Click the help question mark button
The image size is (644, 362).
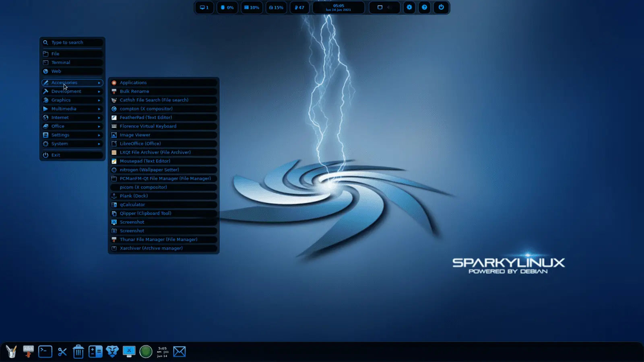point(424,7)
